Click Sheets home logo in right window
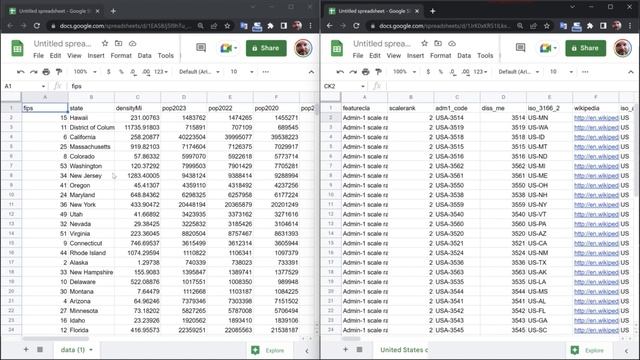This screenshot has height=360, width=640. coord(337,49)
